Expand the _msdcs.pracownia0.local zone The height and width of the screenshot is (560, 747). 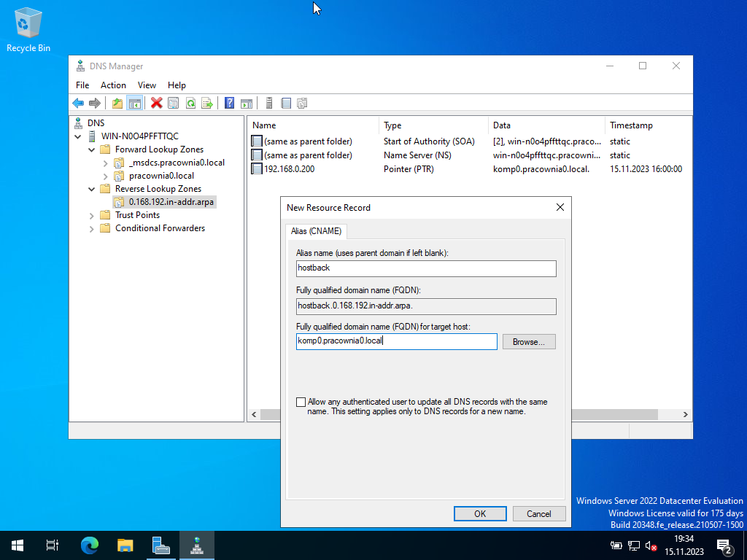105,163
